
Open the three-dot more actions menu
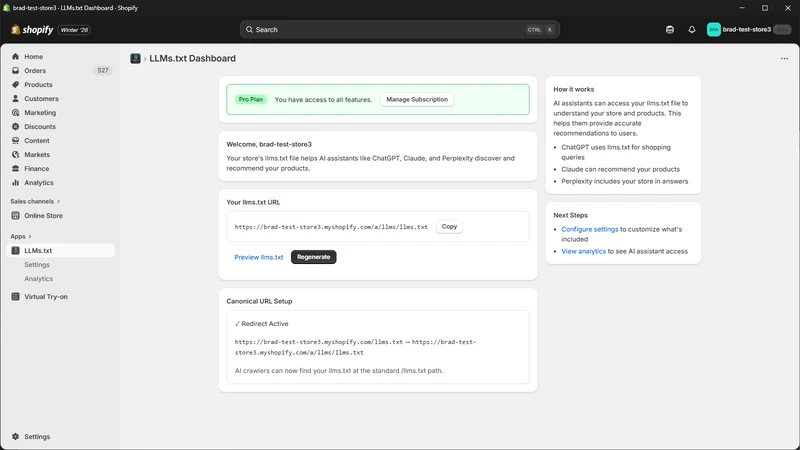pyautogui.click(x=784, y=59)
